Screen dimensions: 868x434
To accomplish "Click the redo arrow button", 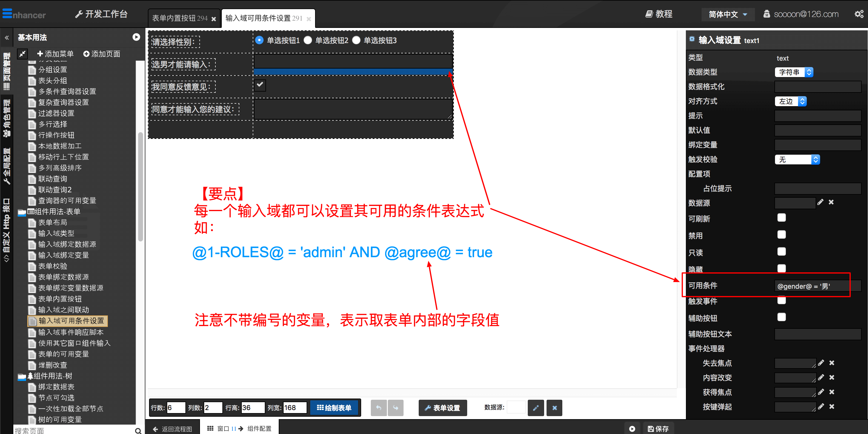I will tap(395, 408).
